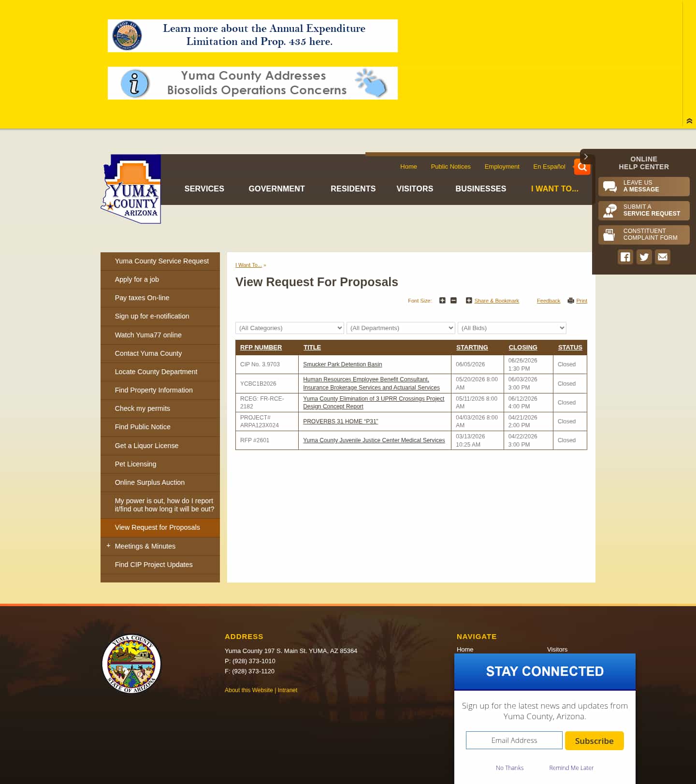Open the All Departments dropdown
This screenshot has height=784, width=696.
401,328
